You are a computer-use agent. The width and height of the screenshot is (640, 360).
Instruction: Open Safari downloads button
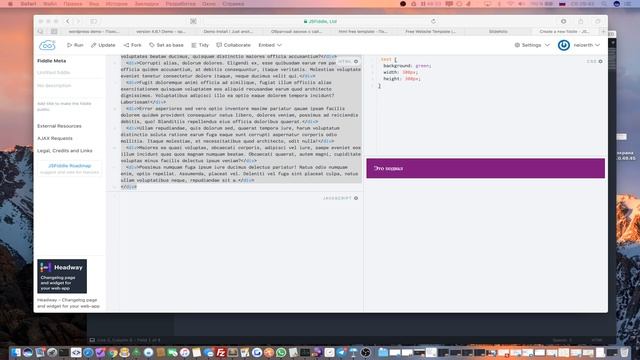(x=563, y=21)
